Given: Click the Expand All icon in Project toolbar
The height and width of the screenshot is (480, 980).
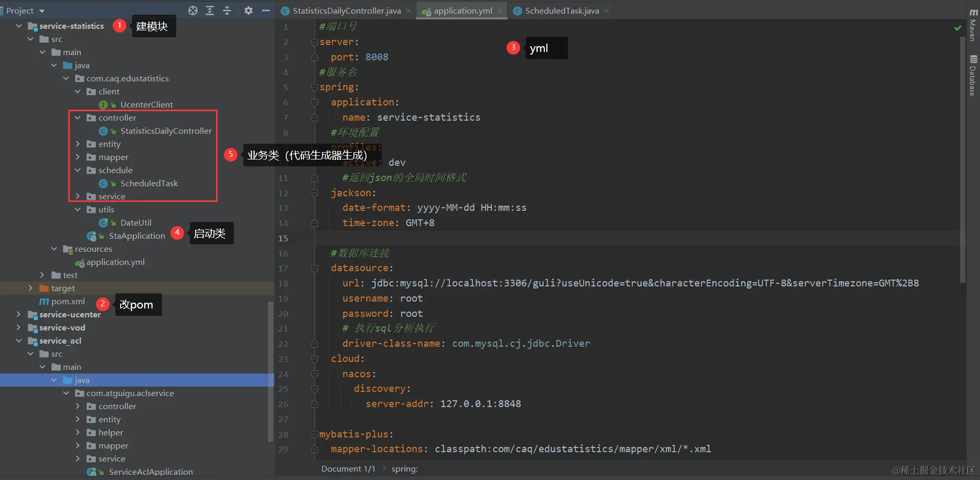Looking at the screenshot, I should pos(210,10).
